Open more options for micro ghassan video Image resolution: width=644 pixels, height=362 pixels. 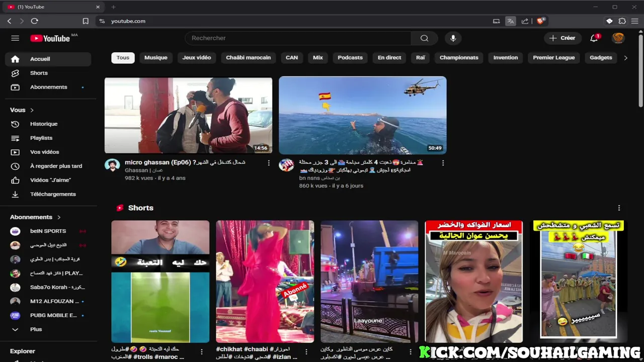(x=269, y=163)
